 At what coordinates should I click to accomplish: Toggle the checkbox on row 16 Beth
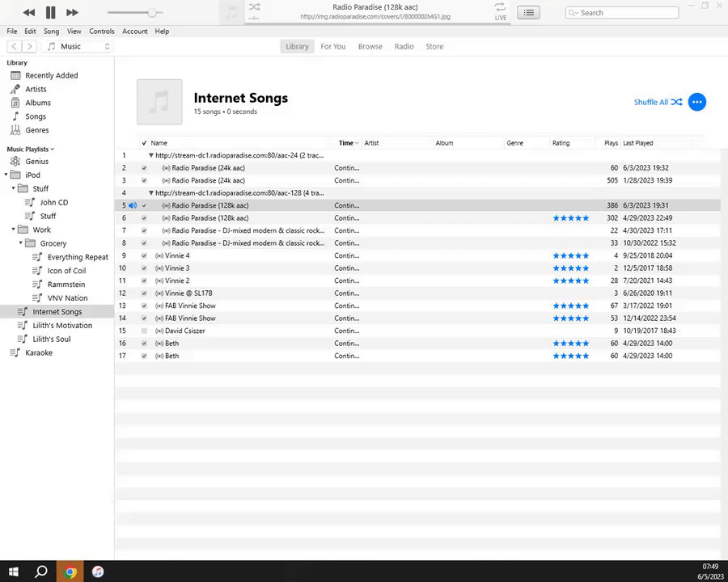point(144,344)
